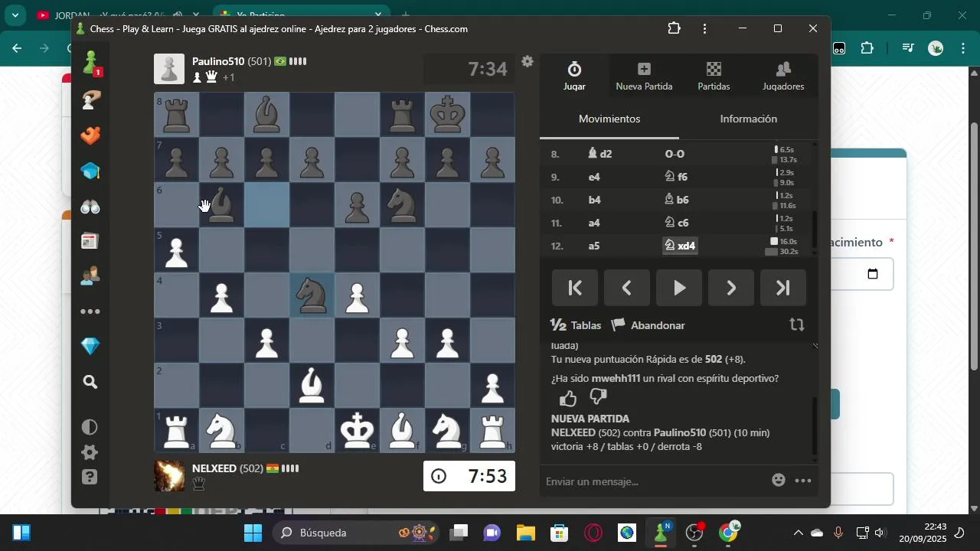Click the white pawn on a5
The image size is (980, 551).
(x=176, y=249)
